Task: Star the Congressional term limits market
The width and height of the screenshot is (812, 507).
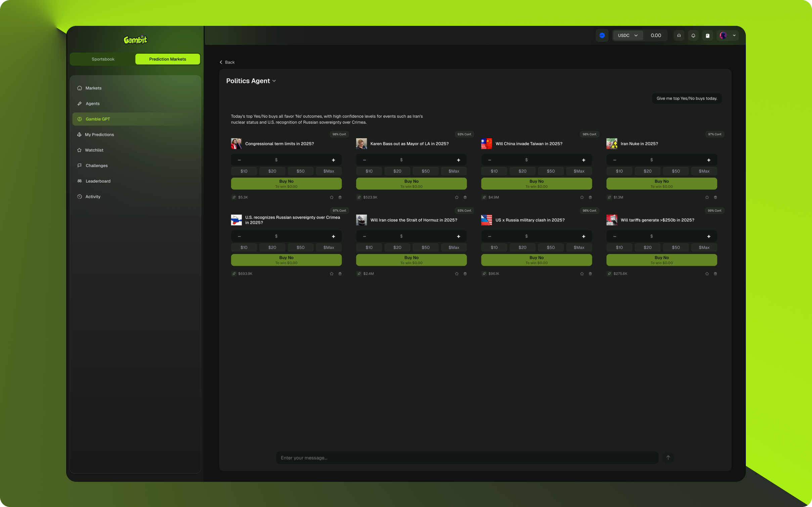Action: pyautogui.click(x=331, y=197)
